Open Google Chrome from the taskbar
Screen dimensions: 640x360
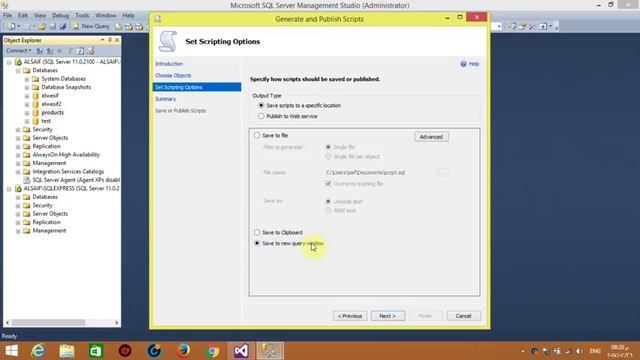212,351
